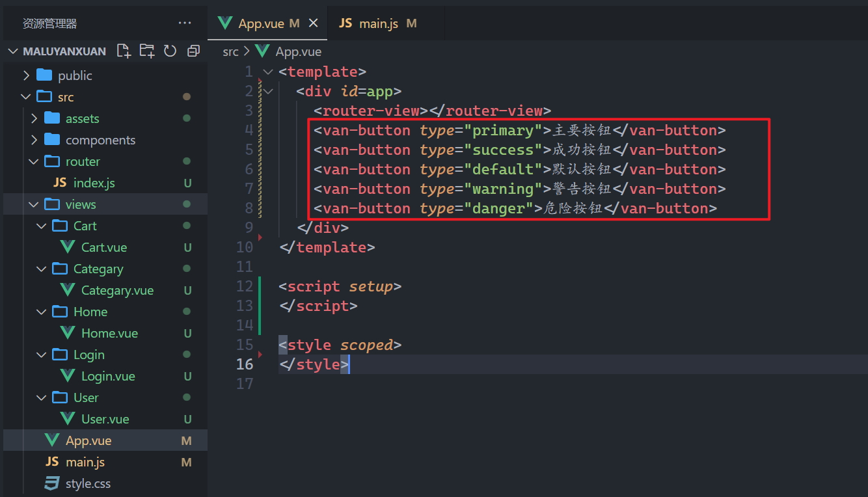Click the 资源管理器 explorer title
868x497 pixels.
[x=49, y=23]
